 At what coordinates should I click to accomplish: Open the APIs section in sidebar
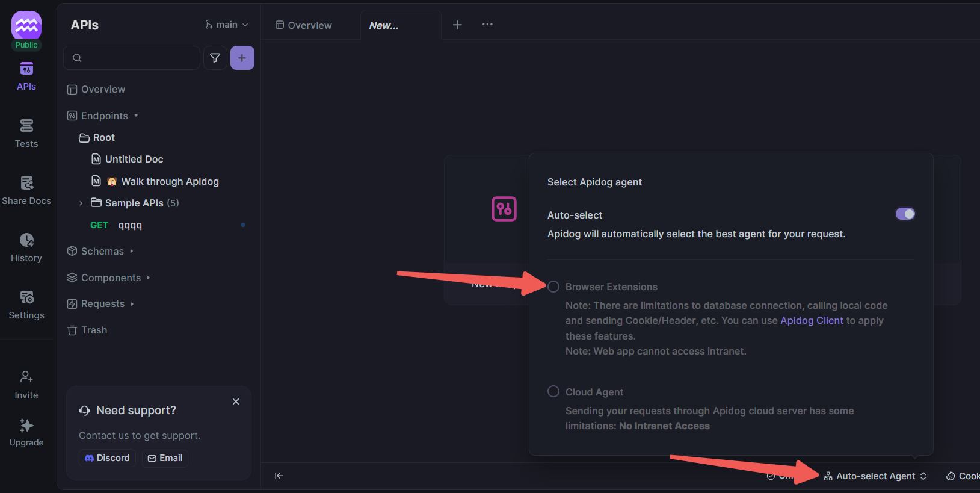click(x=26, y=76)
